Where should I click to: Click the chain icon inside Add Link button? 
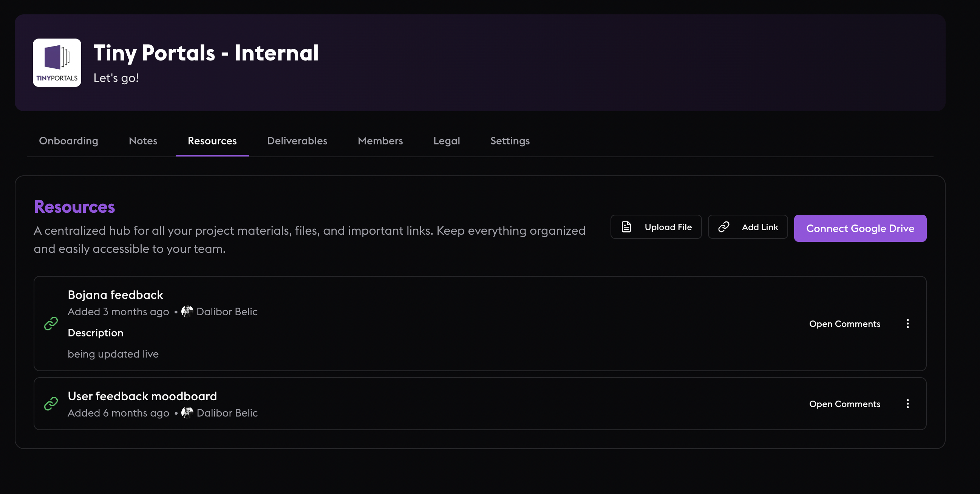point(723,226)
